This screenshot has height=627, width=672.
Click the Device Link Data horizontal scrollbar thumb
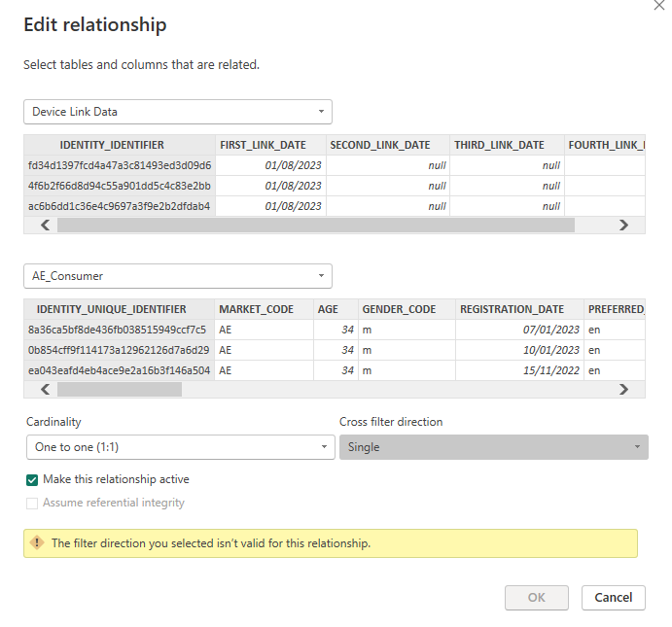pyautogui.click(x=316, y=226)
